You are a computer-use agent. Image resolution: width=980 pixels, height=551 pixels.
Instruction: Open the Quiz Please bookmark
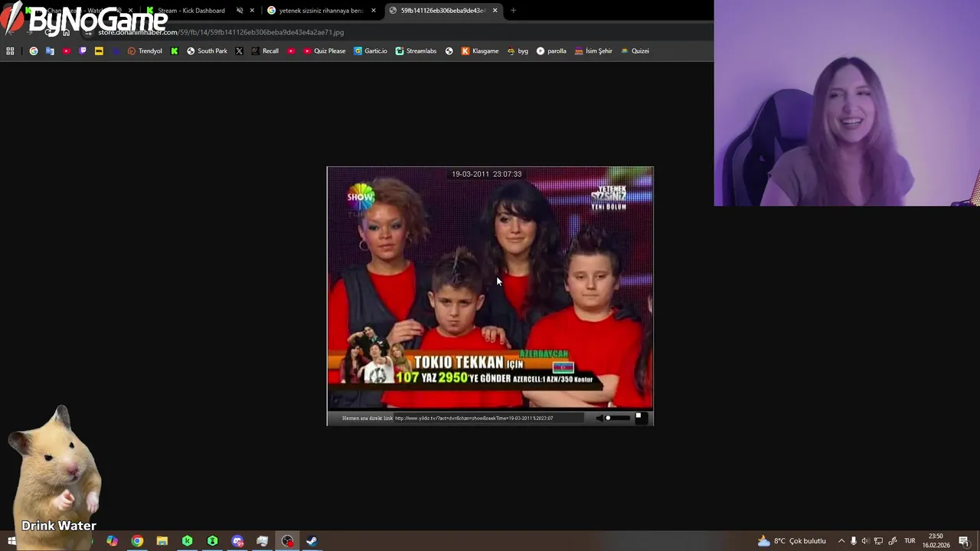[324, 51]
